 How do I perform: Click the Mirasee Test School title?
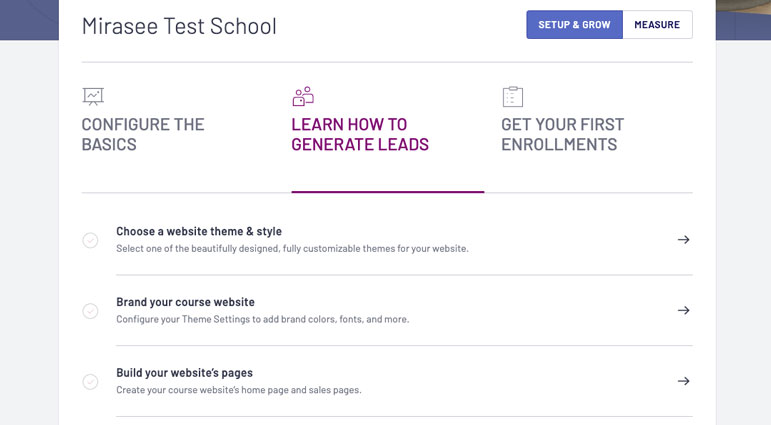(179, 26)
